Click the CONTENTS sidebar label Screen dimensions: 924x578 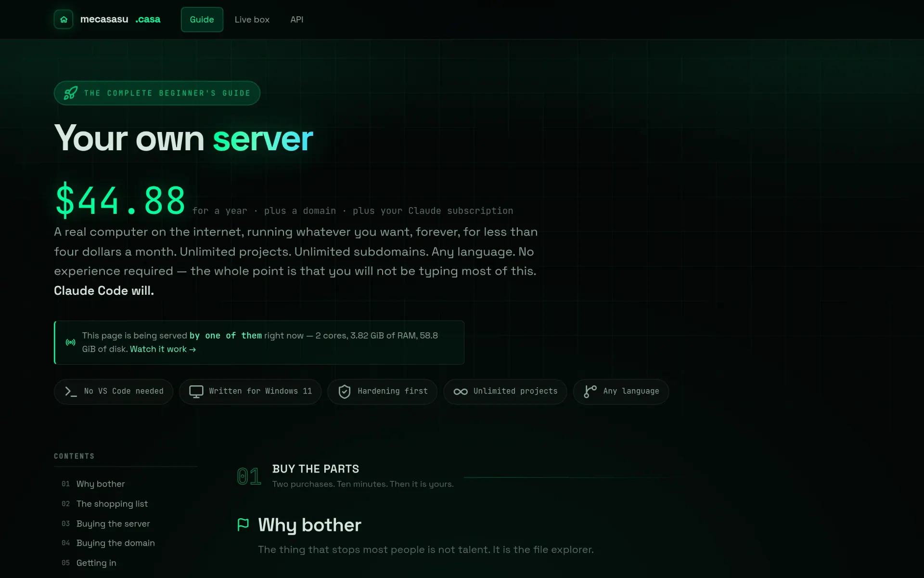[74, 456]
